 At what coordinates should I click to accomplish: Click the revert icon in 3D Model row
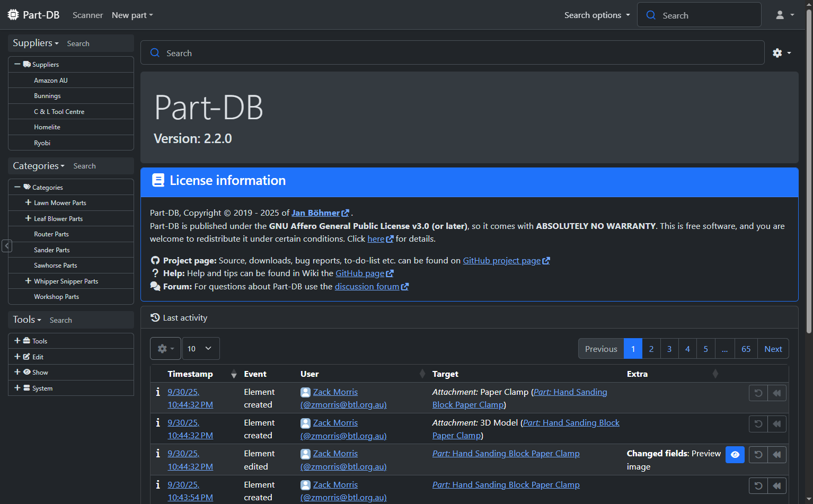(777, 424)
